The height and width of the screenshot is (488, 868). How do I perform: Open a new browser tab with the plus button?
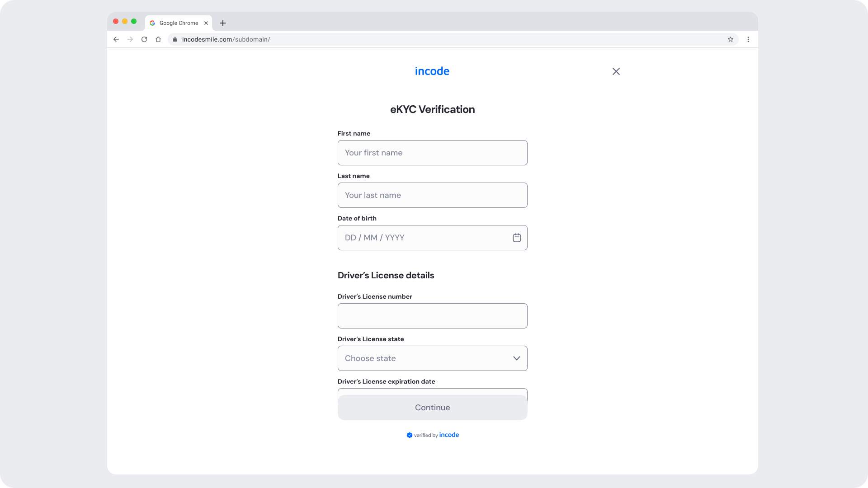coord(223,23)
